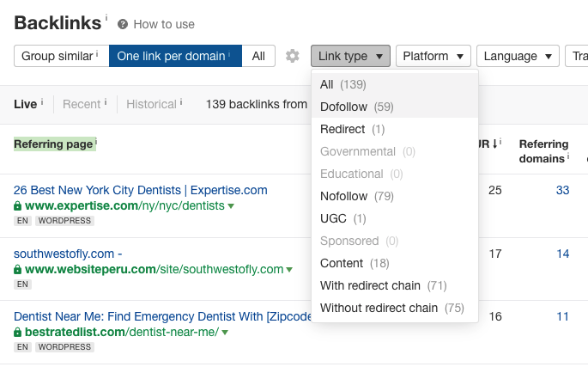The height and width of the screenshot is (367, 588).
Task: Click the question mark How to use icon
Action: 123,24
